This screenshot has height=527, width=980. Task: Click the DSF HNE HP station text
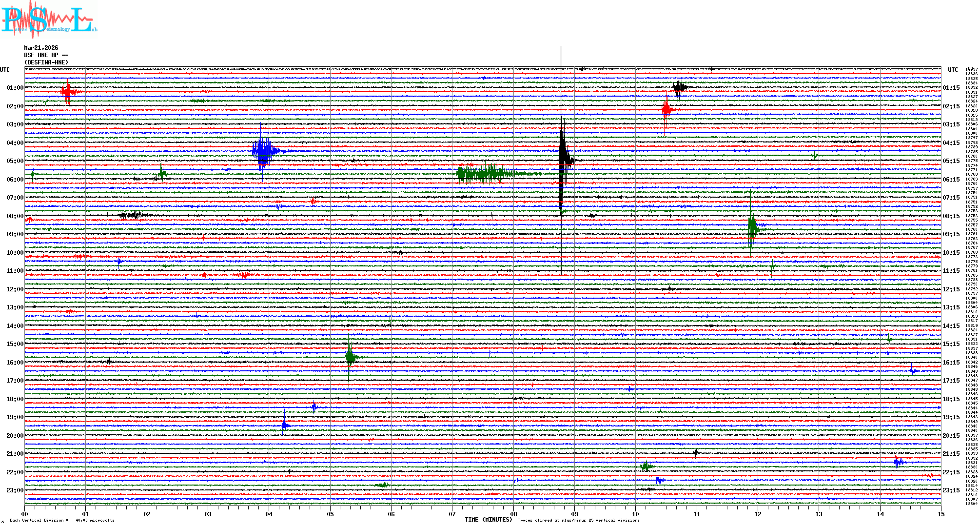click(x=46, y=55)
